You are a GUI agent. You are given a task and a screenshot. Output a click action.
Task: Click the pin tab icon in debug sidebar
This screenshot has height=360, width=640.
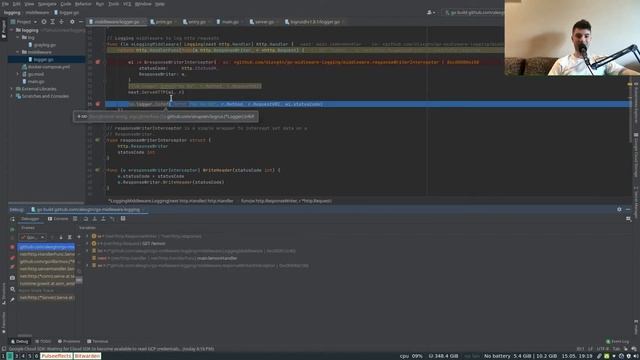pos(12,300)
